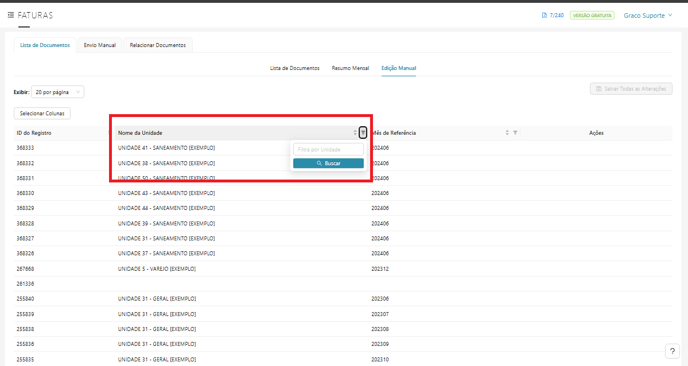Select record ID 261336

25,284
